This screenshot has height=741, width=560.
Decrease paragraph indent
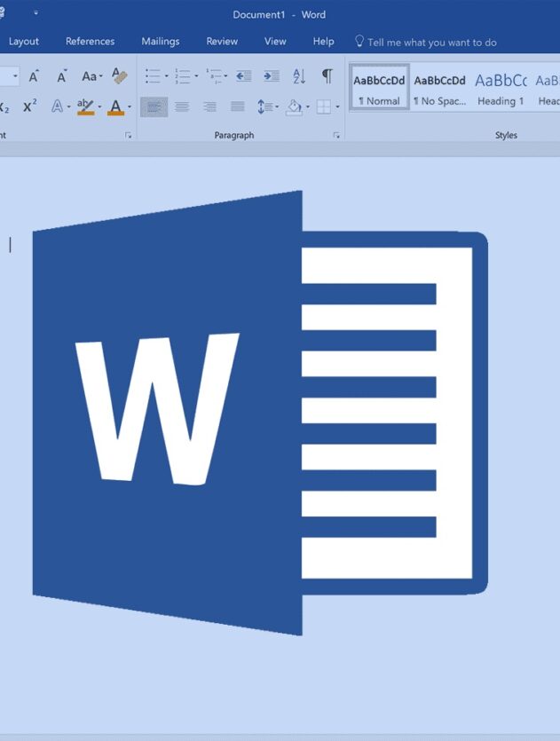click(243, 76)
